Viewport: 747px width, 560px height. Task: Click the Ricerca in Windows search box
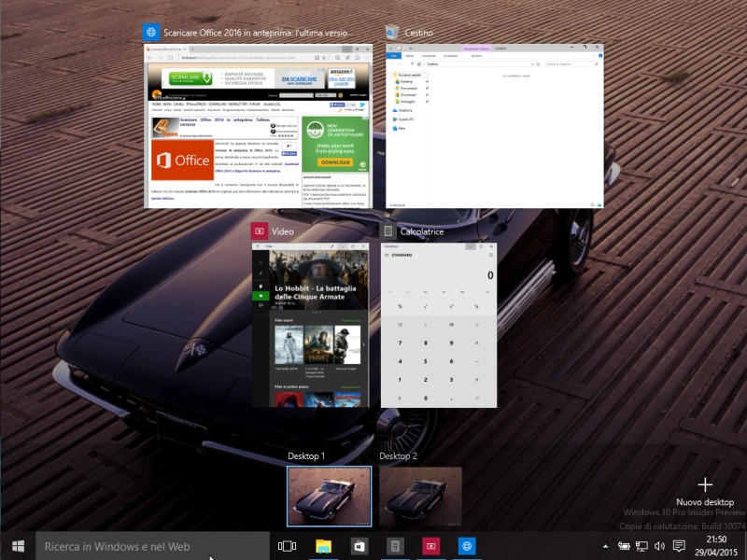tap(149, 546)
